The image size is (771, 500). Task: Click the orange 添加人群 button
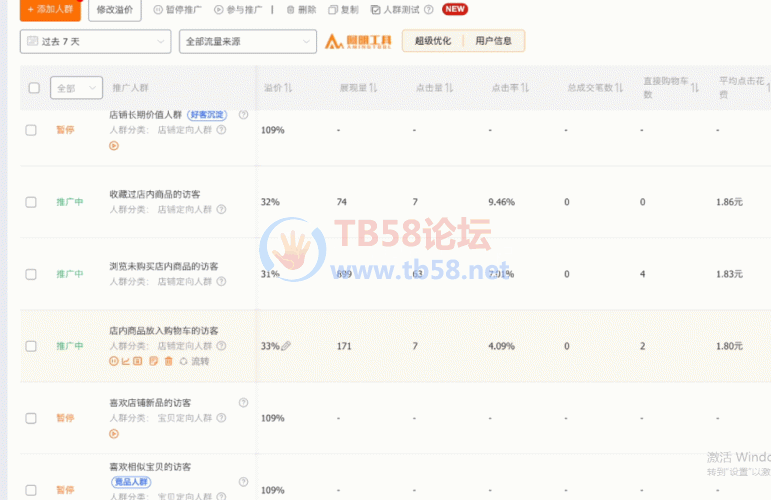[50, 9]
